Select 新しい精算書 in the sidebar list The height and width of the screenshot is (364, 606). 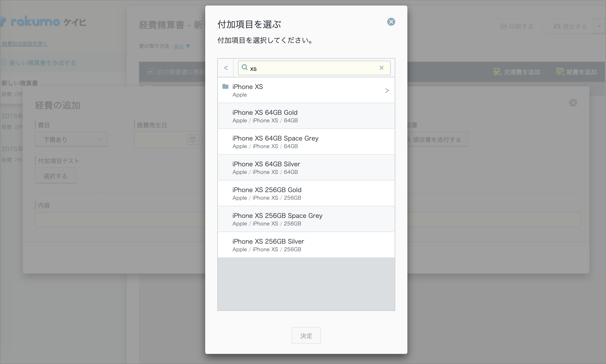pyautogui.click(x=20, y=83)
